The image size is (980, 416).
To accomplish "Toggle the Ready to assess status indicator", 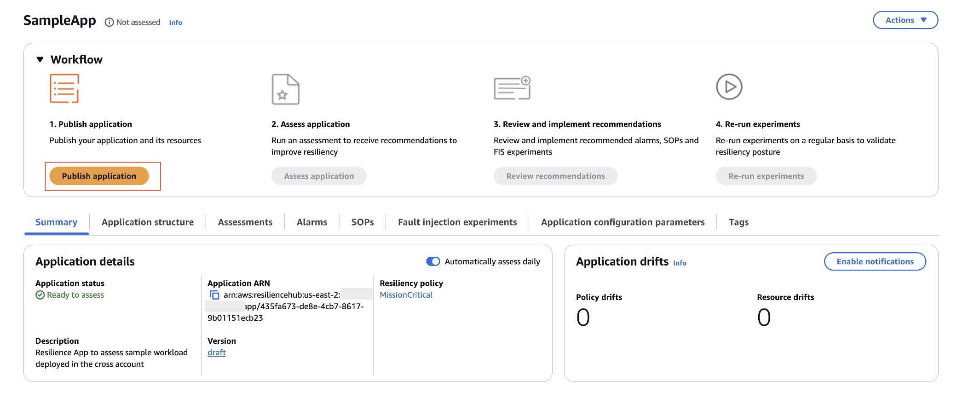I will point(40,295).
